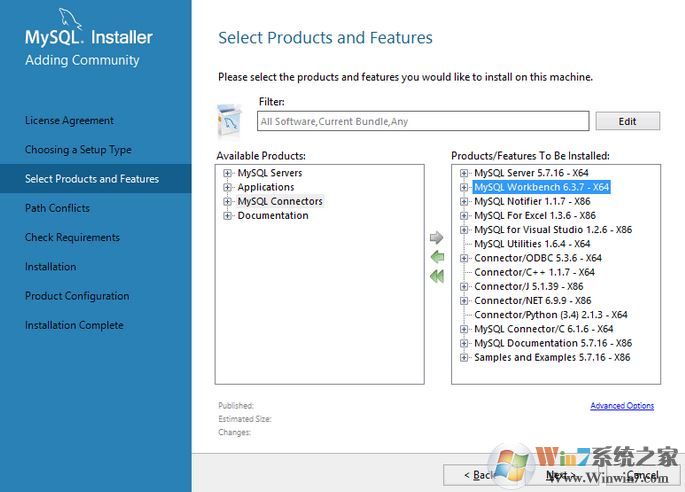Select MySQL for Visual Studio 1.2.6 item
The image size is (685, 492).
point(553,230)
